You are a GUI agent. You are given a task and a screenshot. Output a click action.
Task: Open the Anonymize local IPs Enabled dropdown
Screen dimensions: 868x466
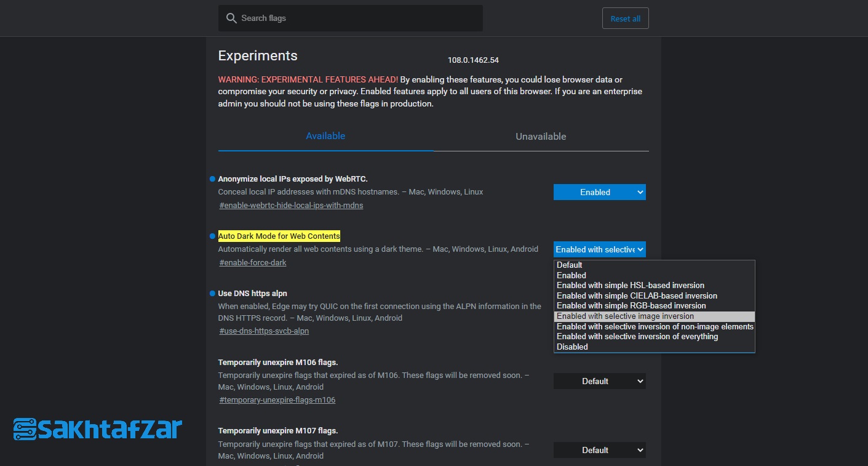(x=599, y=192)
